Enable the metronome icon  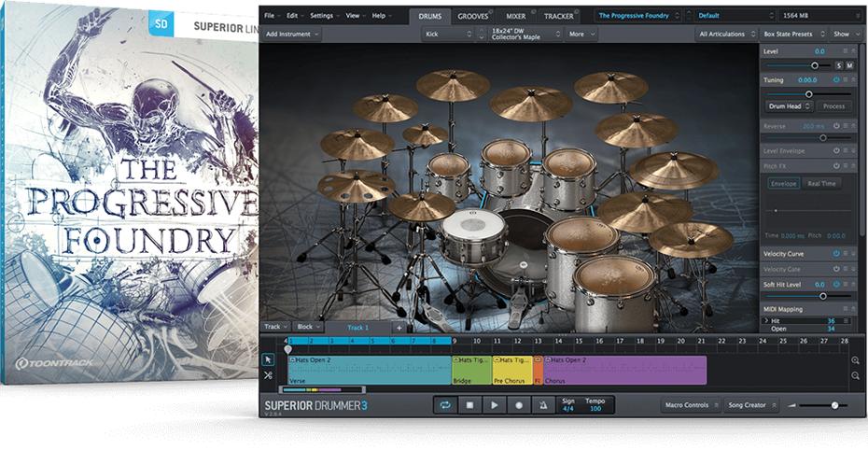(x=543, y=405)
